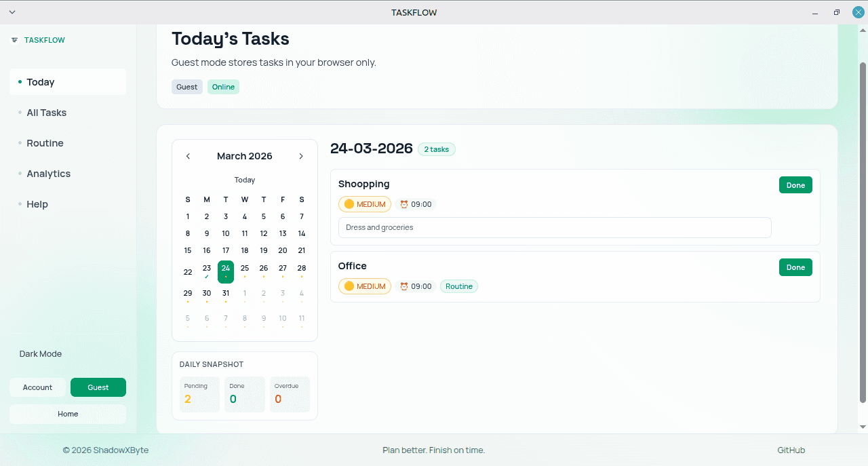Click the yellow priority dot on Office task
Viewport: 868px width, 466px height.
(349, 286)
